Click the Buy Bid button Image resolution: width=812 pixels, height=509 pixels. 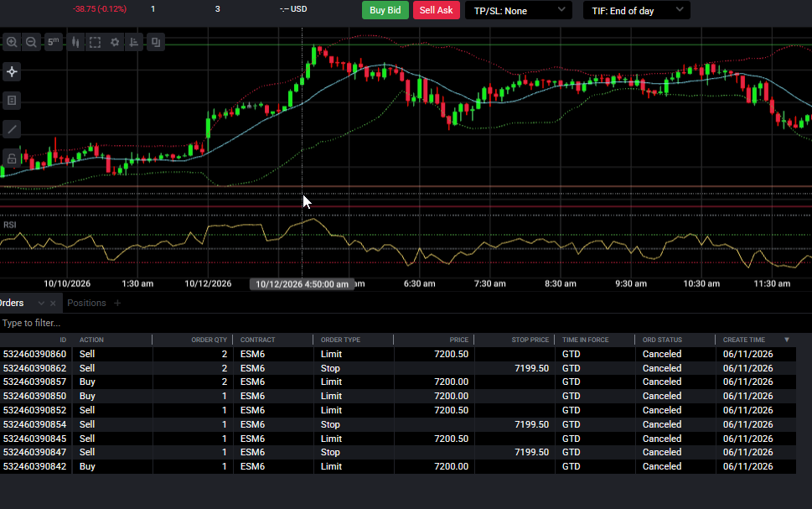(x=385, y=10)
